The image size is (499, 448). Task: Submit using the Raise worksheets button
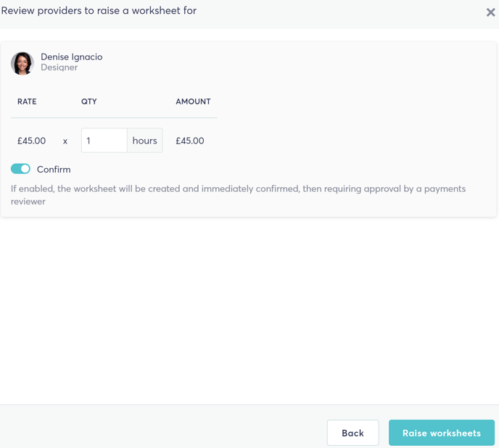click(442, 433)
